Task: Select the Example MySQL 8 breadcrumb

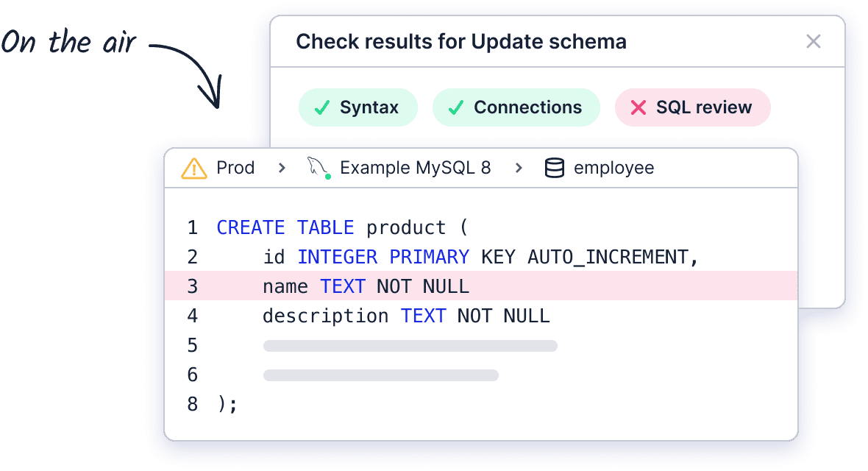Action: tap(415, 168)
